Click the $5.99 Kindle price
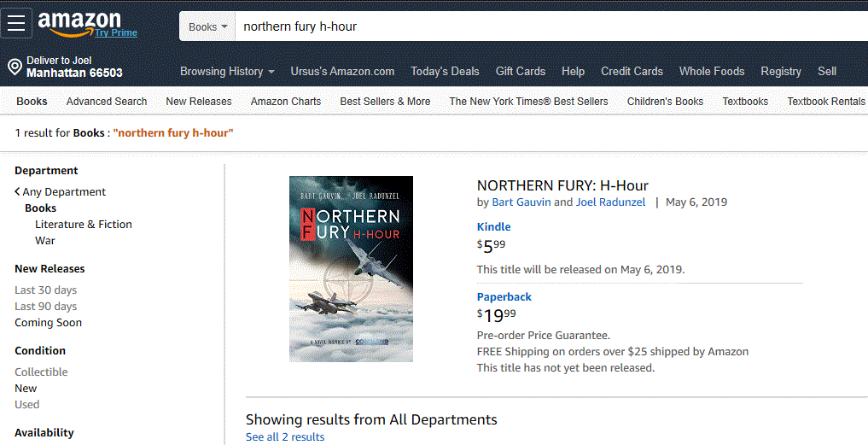 click(x=491, y=245)
